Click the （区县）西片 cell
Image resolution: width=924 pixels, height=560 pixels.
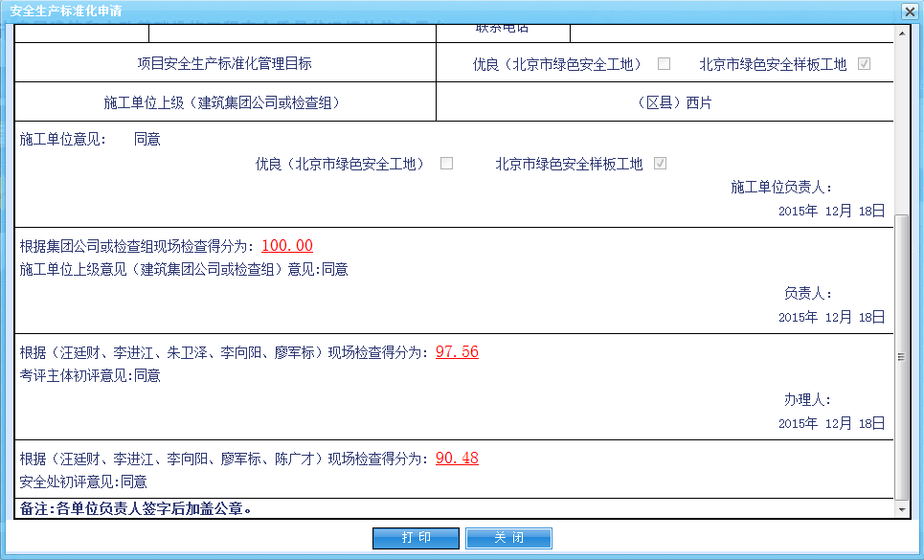pos(674,103)
